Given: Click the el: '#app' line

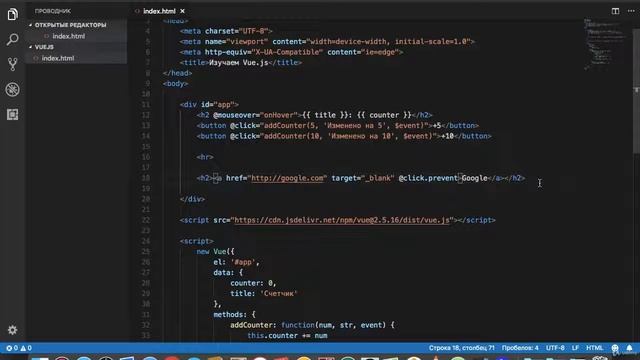Looking at the screenshot, I should (x=236, y=262).
